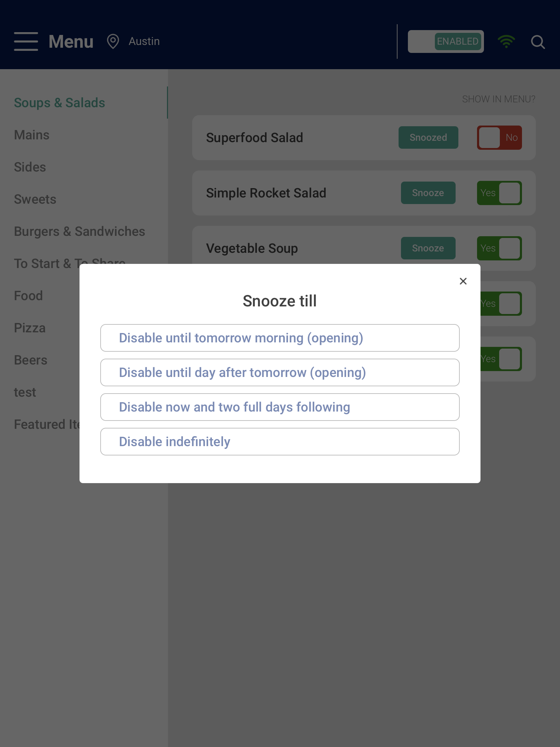Click the Austin location label
Image resolution: width=560 pixels, height=747 pixels.
point(144,41)
